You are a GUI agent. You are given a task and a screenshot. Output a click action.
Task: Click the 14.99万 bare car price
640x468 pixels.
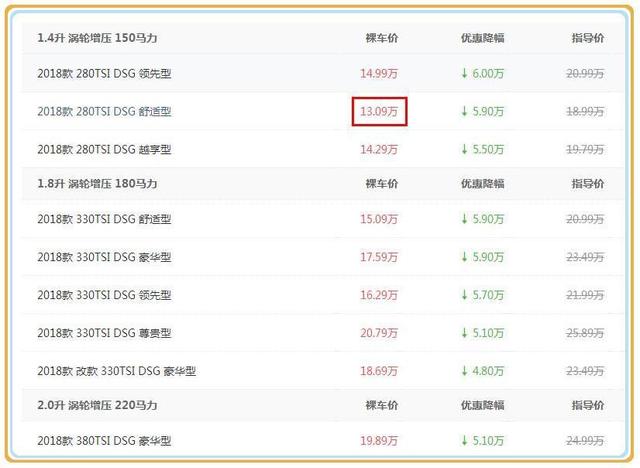tap(379, 73)
